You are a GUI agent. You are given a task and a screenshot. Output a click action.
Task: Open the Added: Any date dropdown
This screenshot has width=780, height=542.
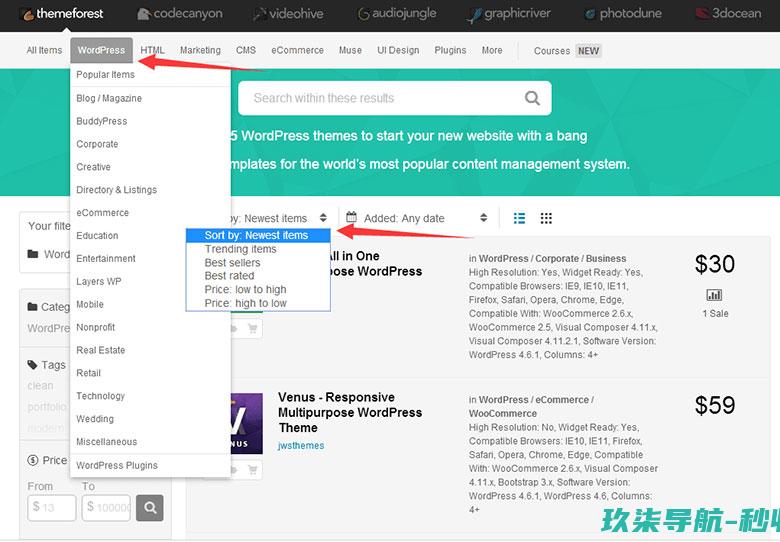coord(417,218)
